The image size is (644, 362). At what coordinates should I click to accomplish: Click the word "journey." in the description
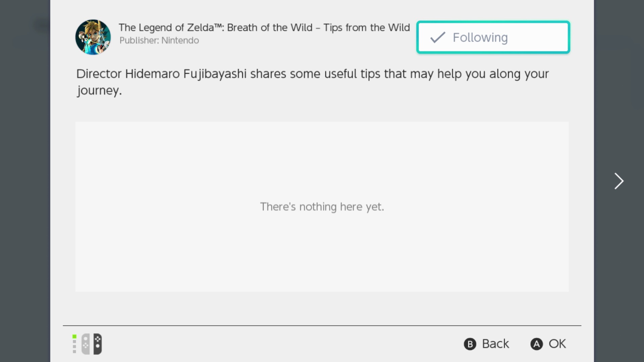pyautogui.click(x=99, y=90)
